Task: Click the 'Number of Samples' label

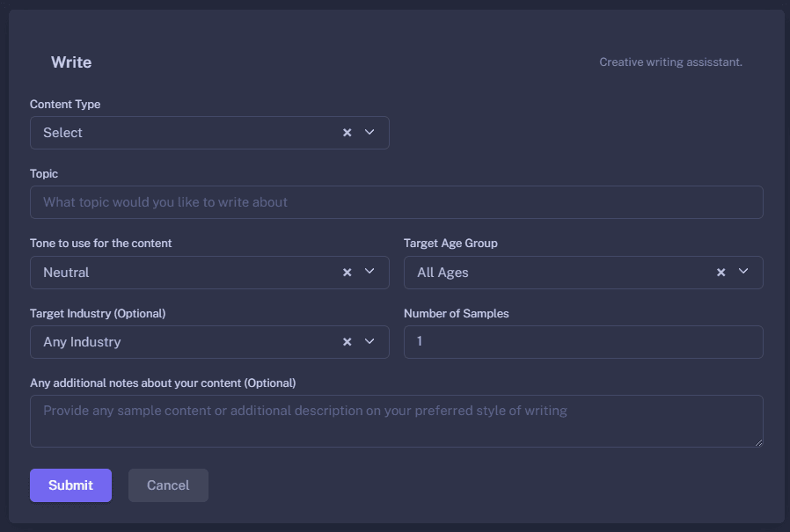Action: [456, 313]
